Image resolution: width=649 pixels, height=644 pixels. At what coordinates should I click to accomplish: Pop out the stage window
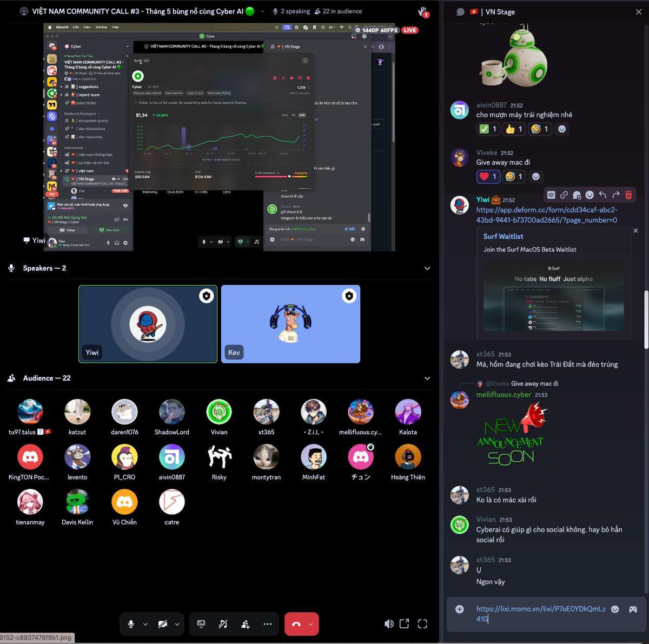pyautogui.click(x=405, y=624)
